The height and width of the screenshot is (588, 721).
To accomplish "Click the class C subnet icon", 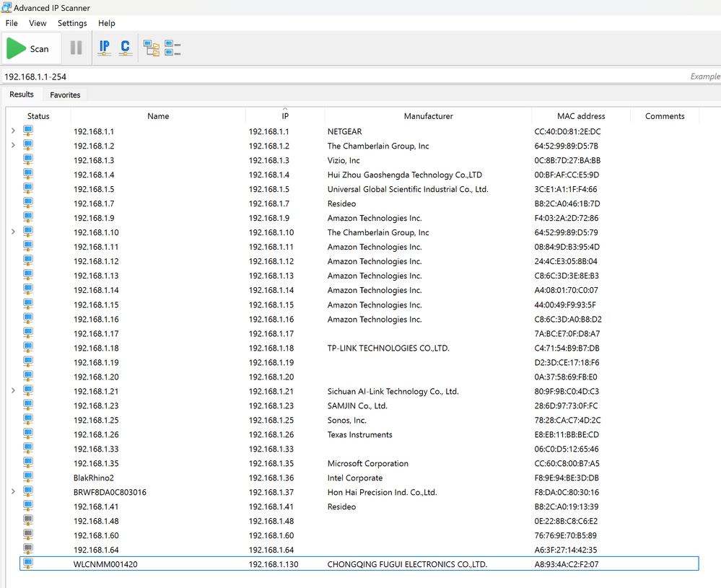I will tap(126, 48).
